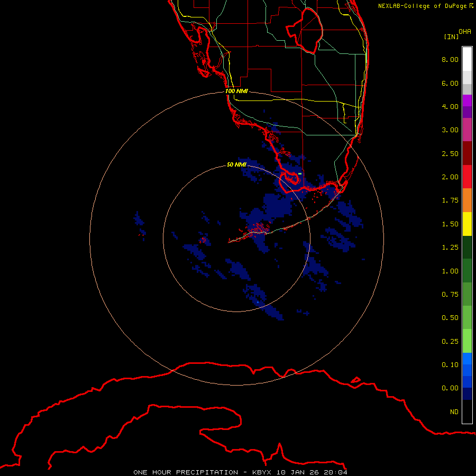The height and width of the screenshot is (476, 476).
Task: Select the 0.25 legend value
Action: (450, 342)
